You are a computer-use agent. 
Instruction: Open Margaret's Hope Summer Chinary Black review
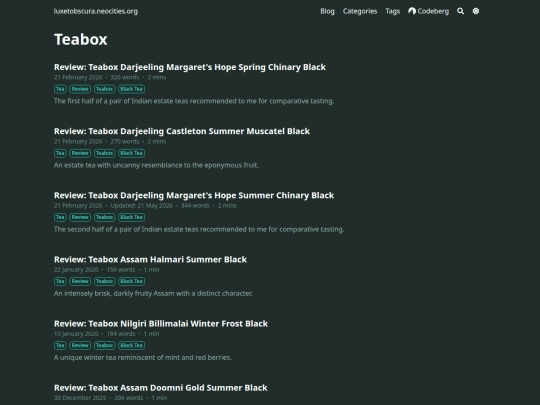[x=194, y=195]
